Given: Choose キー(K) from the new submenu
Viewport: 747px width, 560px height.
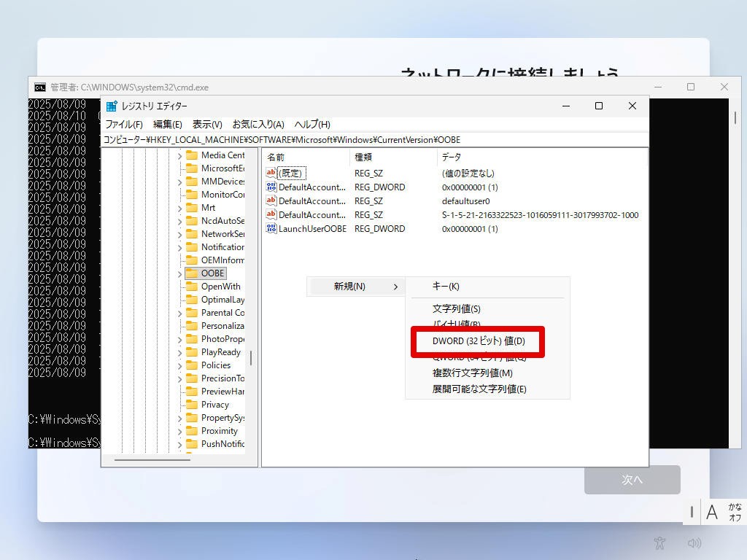Looking at the screenshot, I should [487, 286].
